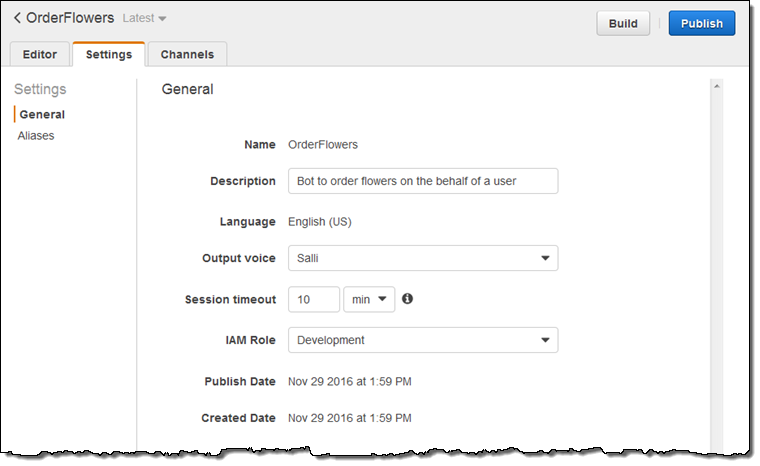Viewport: 760px width, 466px height.
Task: Click the vertical scrollbar track
Action: tap(716, 270)
